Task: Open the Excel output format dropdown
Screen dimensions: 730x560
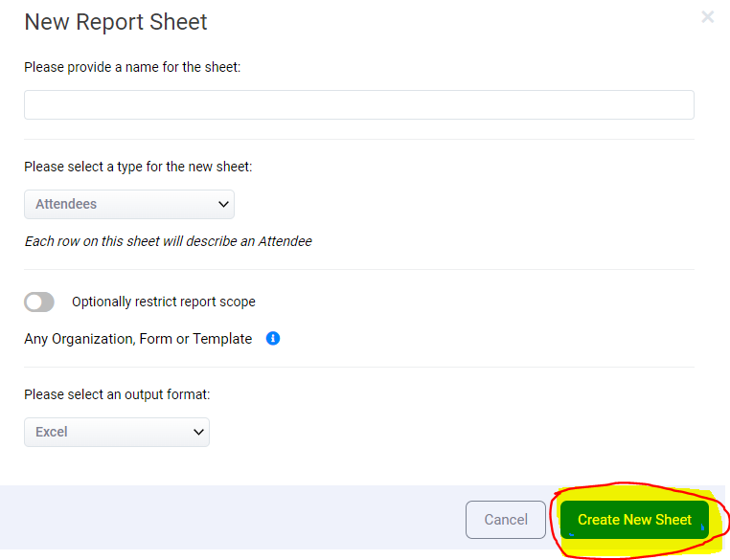Action: (116, 432)
